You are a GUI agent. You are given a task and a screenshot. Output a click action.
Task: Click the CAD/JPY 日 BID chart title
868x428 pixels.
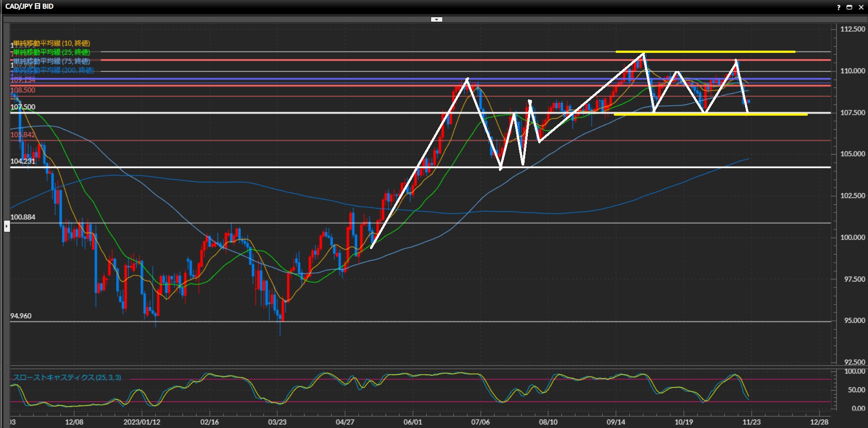point(29,6)
